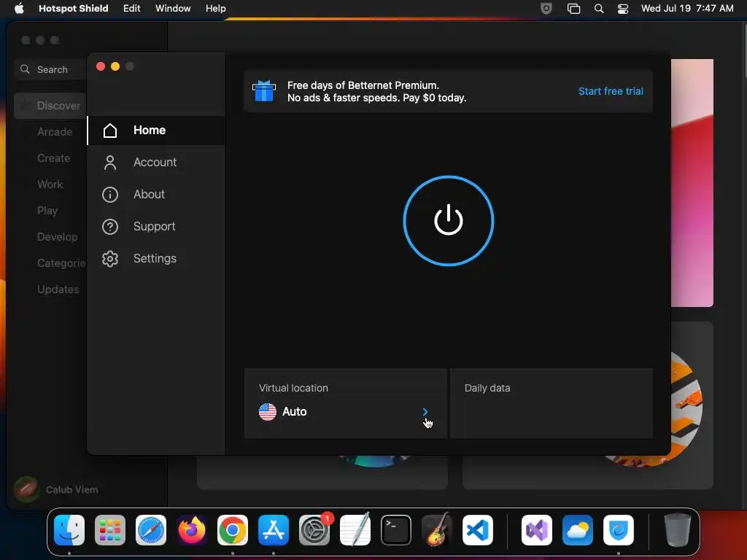Open the Window menu

(x=173, y=8)
